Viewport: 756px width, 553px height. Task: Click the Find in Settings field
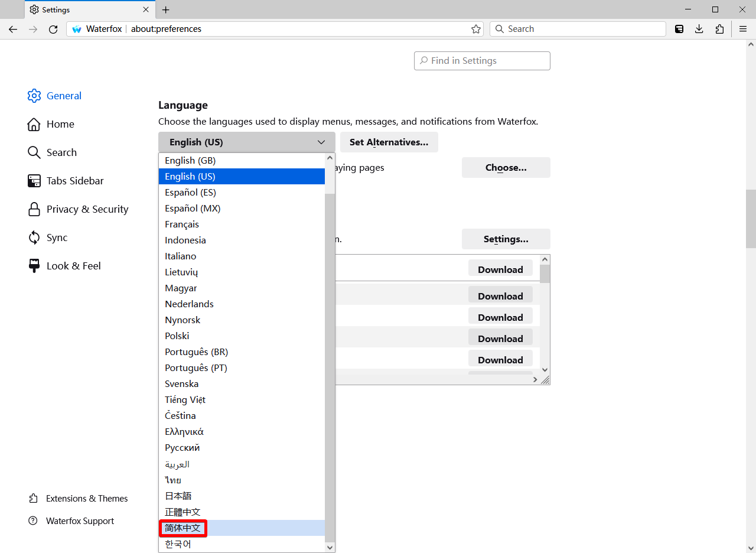point(482,61)
